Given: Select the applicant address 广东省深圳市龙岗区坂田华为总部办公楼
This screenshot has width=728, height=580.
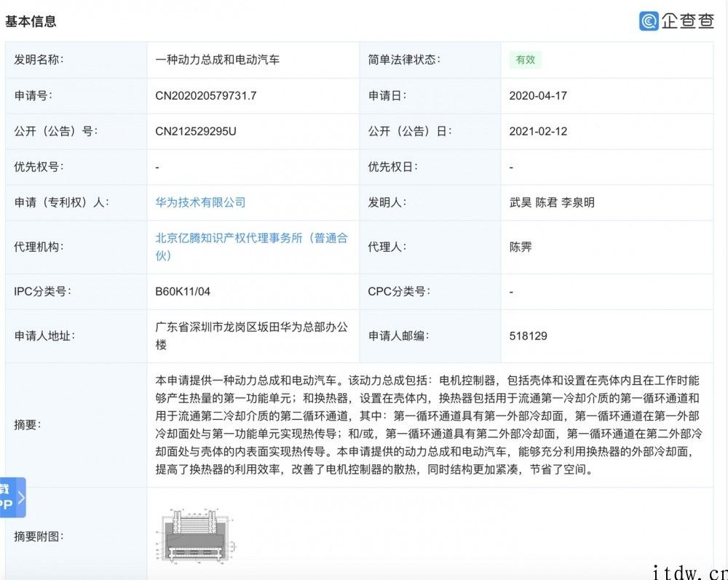Looking at the screenshot, I should click(251, 336).
